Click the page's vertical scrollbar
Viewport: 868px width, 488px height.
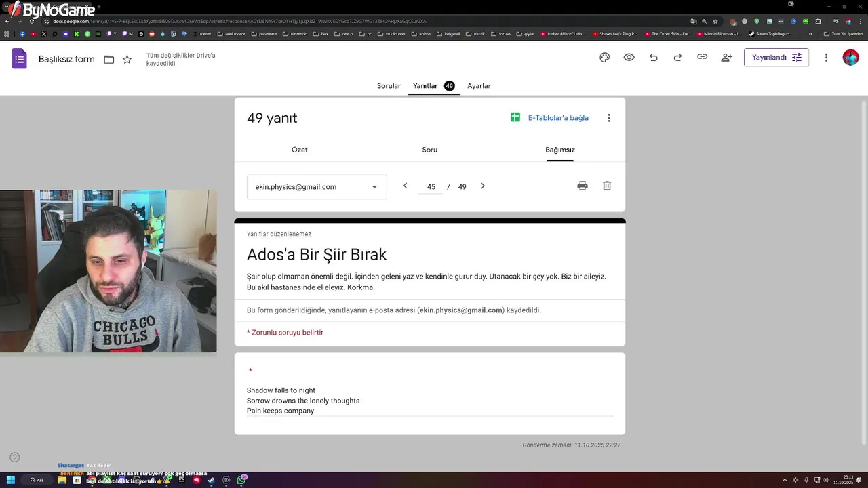tap(863, 271)
